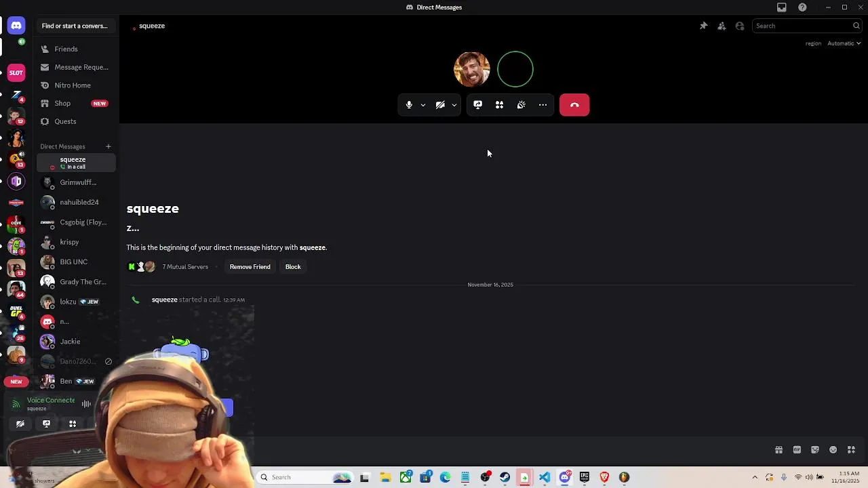The width and height of the screenshot is (868, 488).
Task: Open the Quests page
Action: coord(76,121)
